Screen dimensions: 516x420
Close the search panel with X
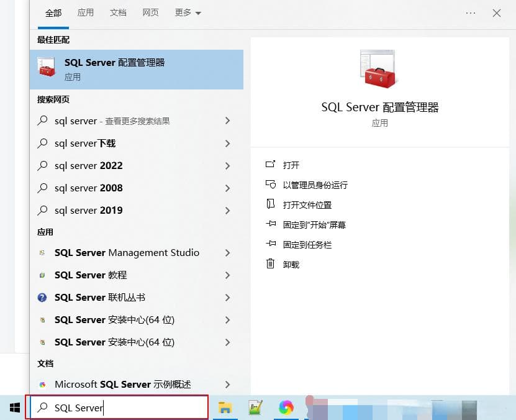tap(497, 13)
